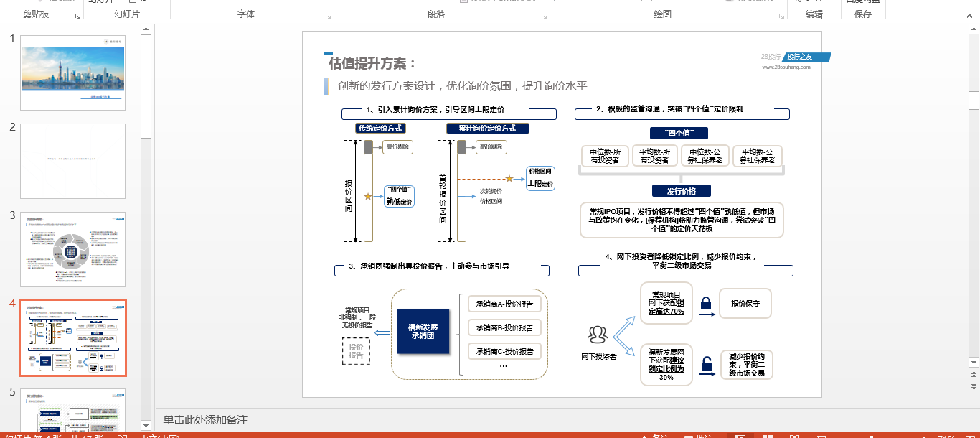Select slide 4 thumbnail
The width and height of the screenshot is (980, 438).
point(72,337)
